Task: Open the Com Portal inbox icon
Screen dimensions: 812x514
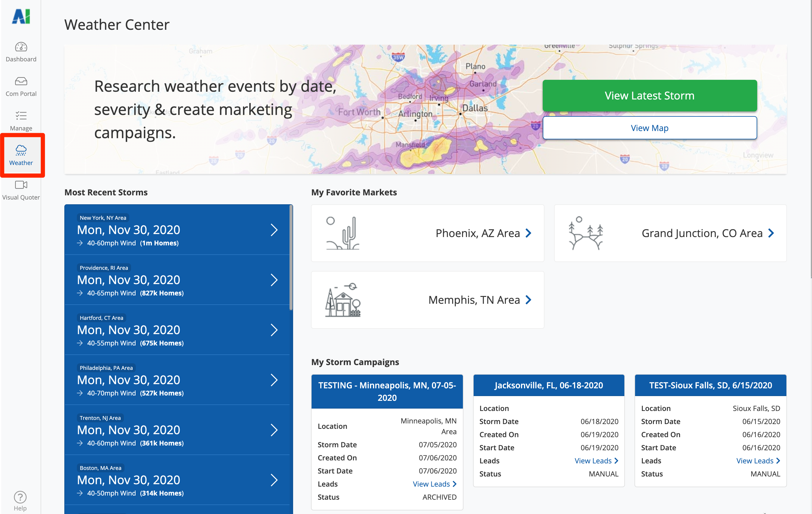Action: click(21, 81)
